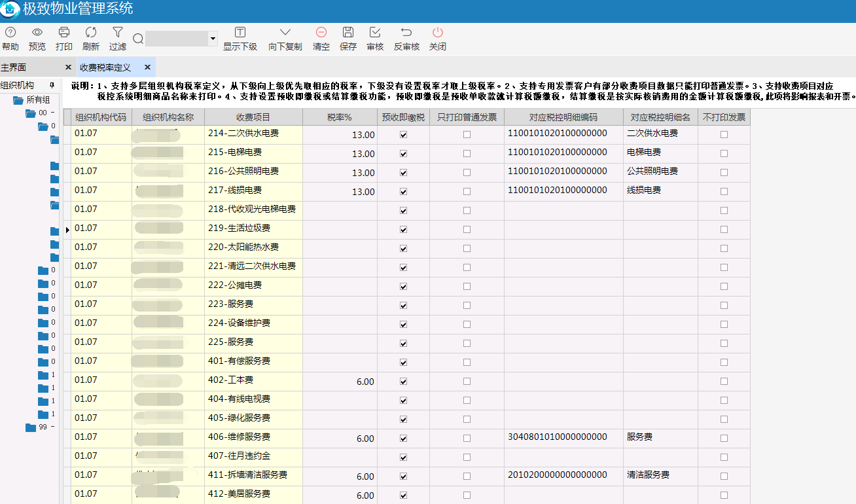Open the search box dropdown arrow
Image resolution: width=856 pixels, height=504 pixels.
[213, 39]
